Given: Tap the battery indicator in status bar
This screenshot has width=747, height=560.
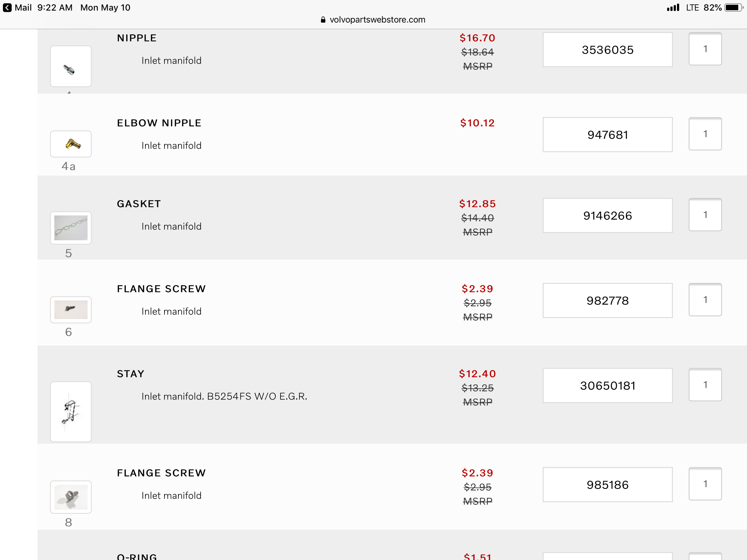Looking at the screenshot, I should 733,8.
